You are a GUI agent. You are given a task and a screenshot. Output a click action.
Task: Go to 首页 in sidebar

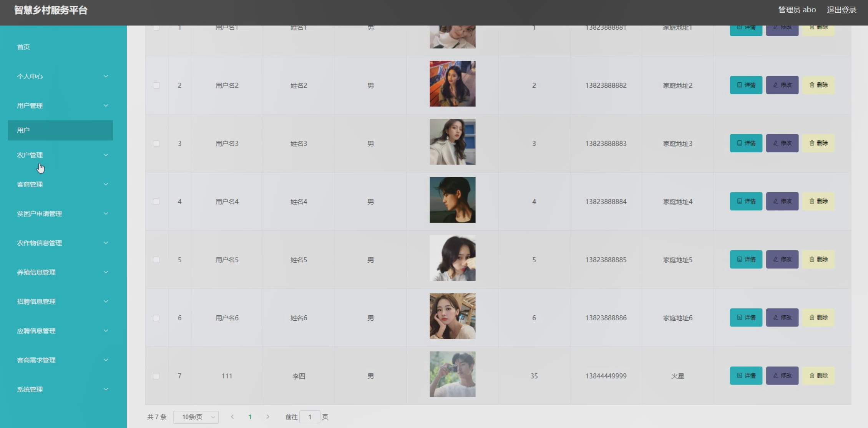click(23, 47)
